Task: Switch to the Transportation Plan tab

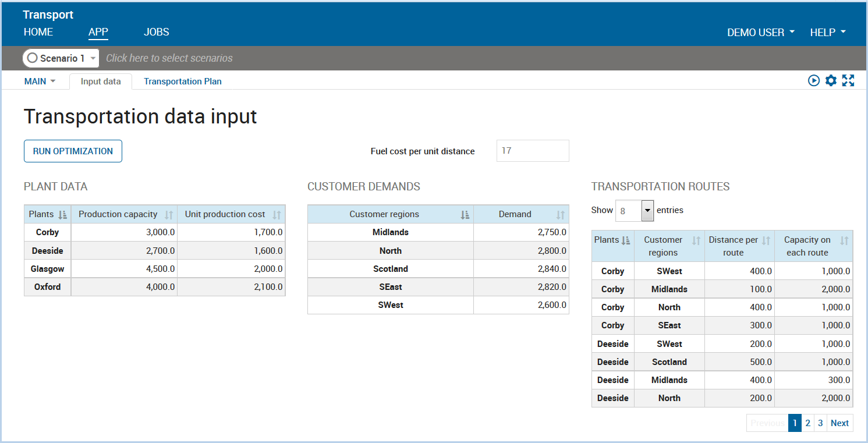Action: [x=183, y=81]
